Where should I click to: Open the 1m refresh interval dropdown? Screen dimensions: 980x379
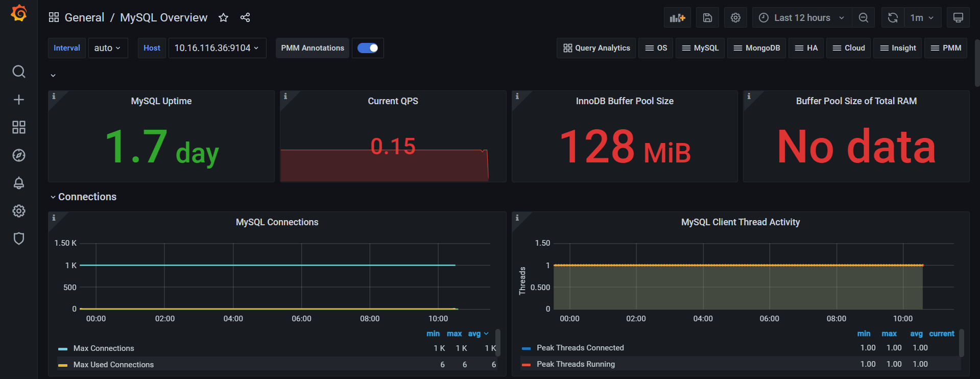(922, 18)
